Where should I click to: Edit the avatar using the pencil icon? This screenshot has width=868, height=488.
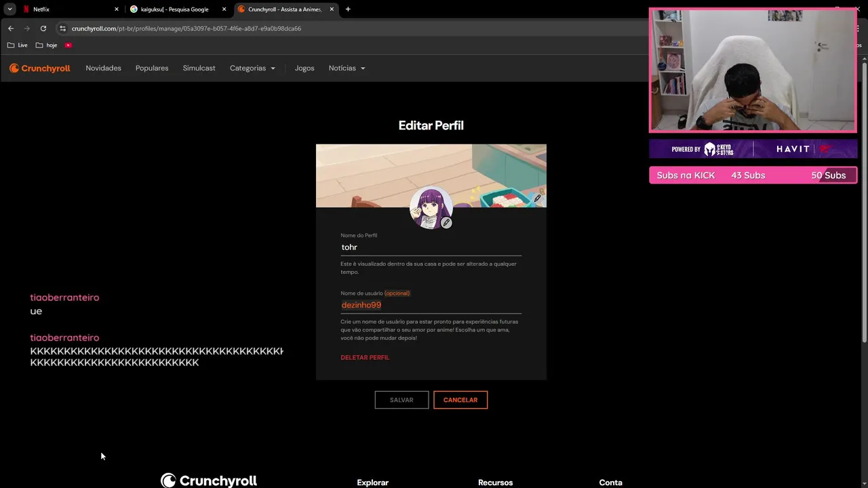(x=446, y=222)
